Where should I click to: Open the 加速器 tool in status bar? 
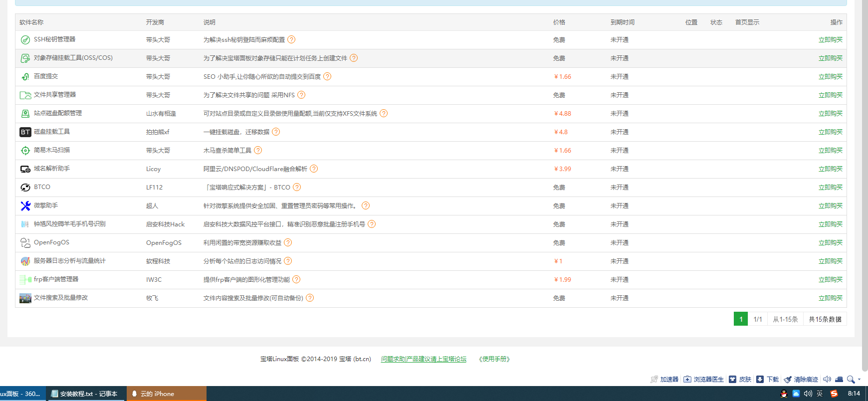click(x=664, y=379)
